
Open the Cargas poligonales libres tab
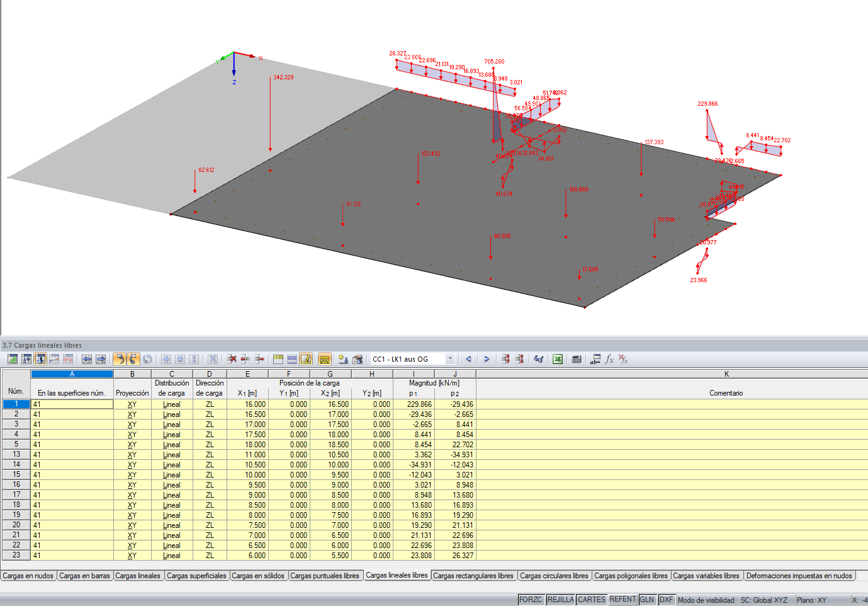pyautogui.click(x=631, y=576)
